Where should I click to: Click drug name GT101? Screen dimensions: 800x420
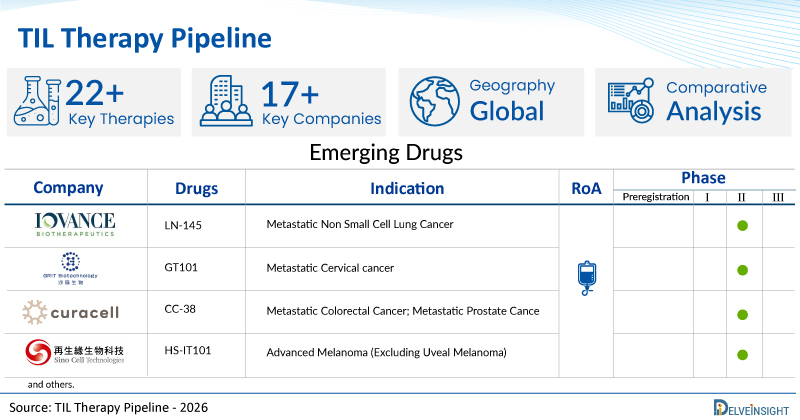point(181,267)
